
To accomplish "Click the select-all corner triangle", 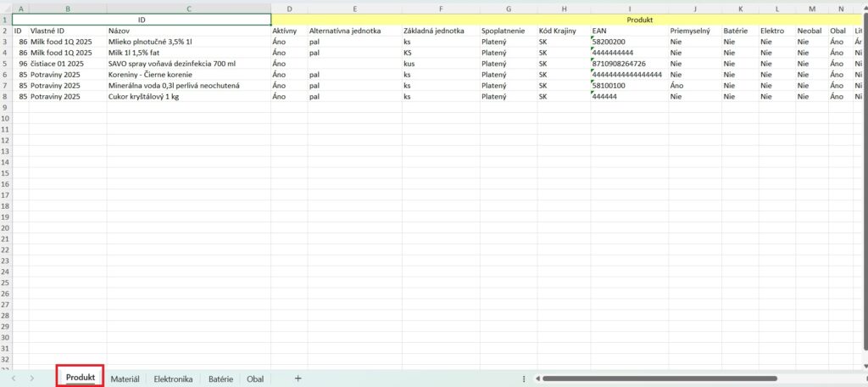I will click(x=6, y=8).
